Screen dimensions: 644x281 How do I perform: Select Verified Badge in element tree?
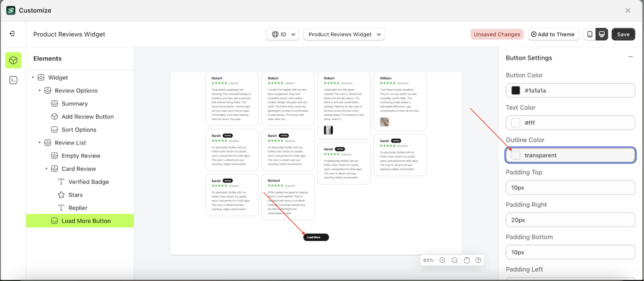coord(88,182)
